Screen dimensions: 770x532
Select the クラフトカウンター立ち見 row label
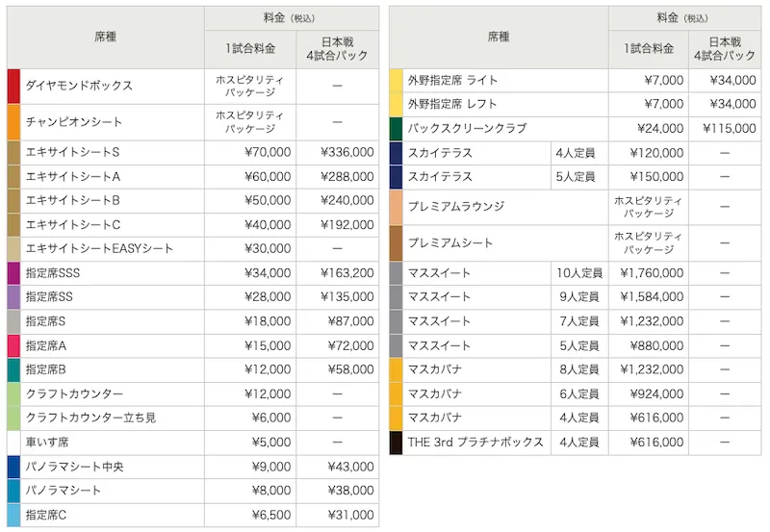point(90,418)
